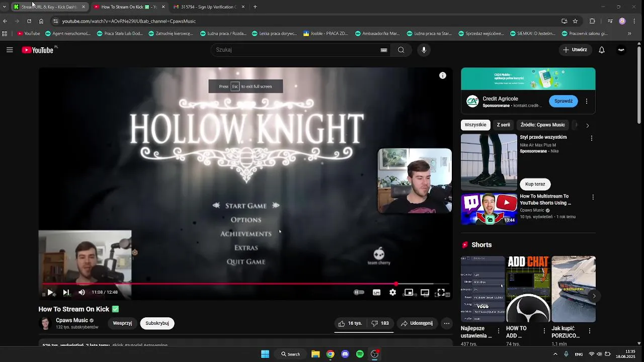Screen dimensions: 644x362
Task: Open a new browser tab
Action: [255, 7]
